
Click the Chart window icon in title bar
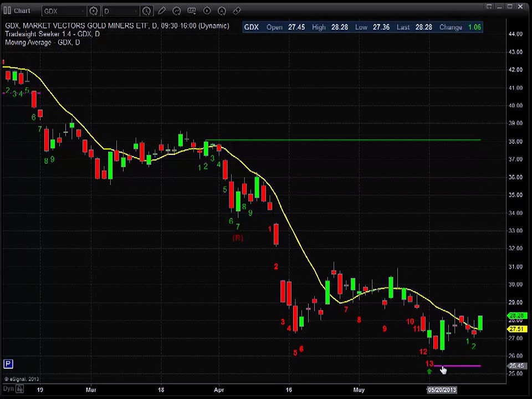pyautogui.click(x=7, y=11)
